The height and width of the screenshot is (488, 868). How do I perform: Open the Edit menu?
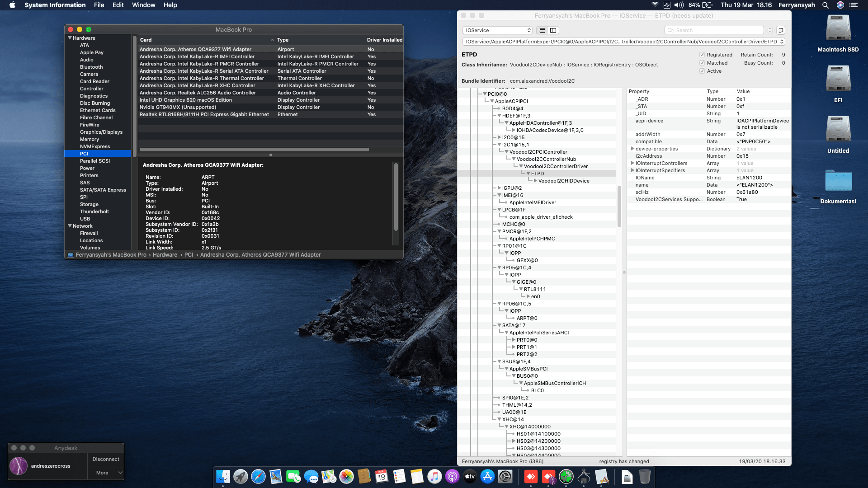[118, 5]
